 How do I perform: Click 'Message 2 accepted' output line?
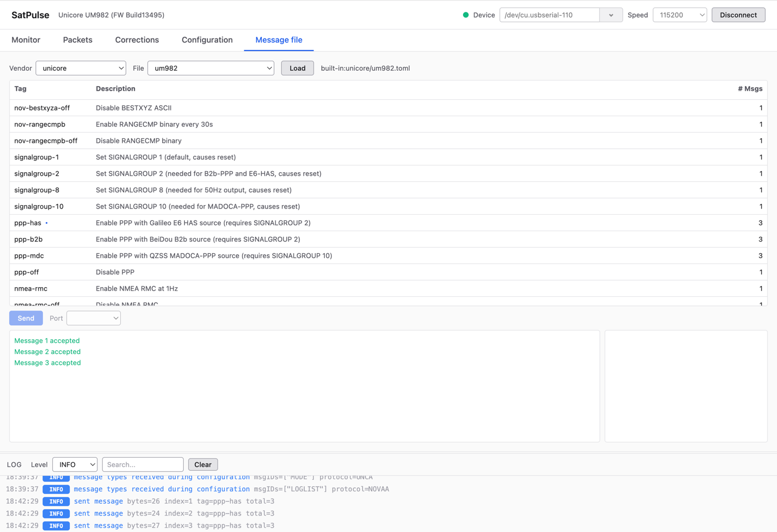click(x=48, y=352)
